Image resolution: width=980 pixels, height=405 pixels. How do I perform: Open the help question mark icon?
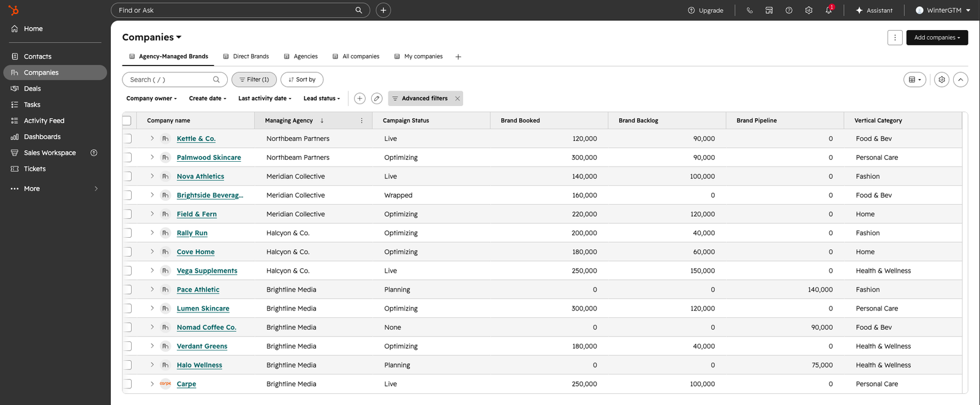pyautogui.click(x=789, y=10)
